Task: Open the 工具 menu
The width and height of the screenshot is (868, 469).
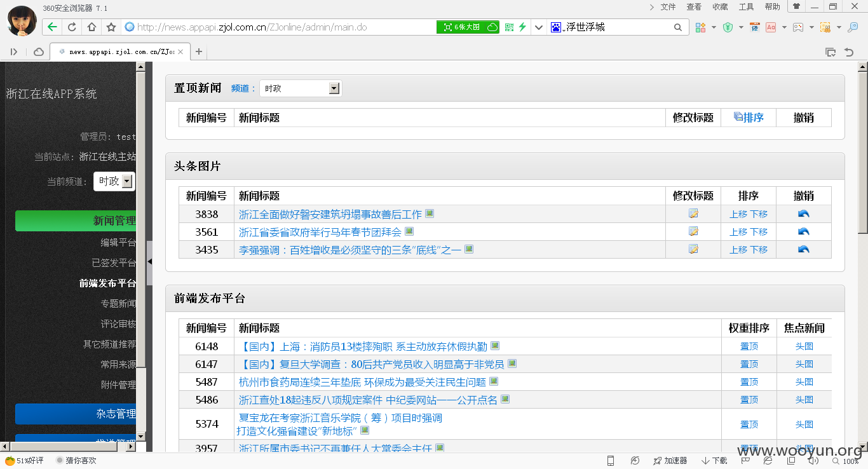Action: pos(746,7)
